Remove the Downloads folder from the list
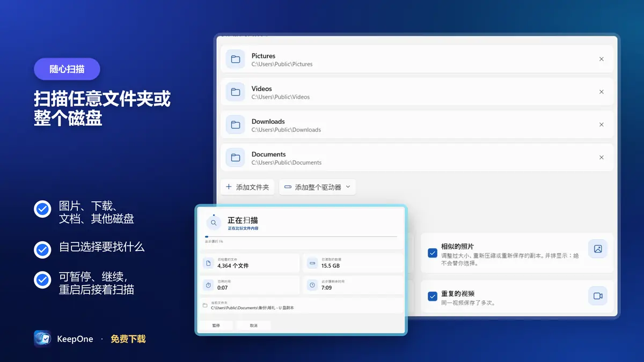The height and width of the screenshot is (362, 644). [602, 125]
